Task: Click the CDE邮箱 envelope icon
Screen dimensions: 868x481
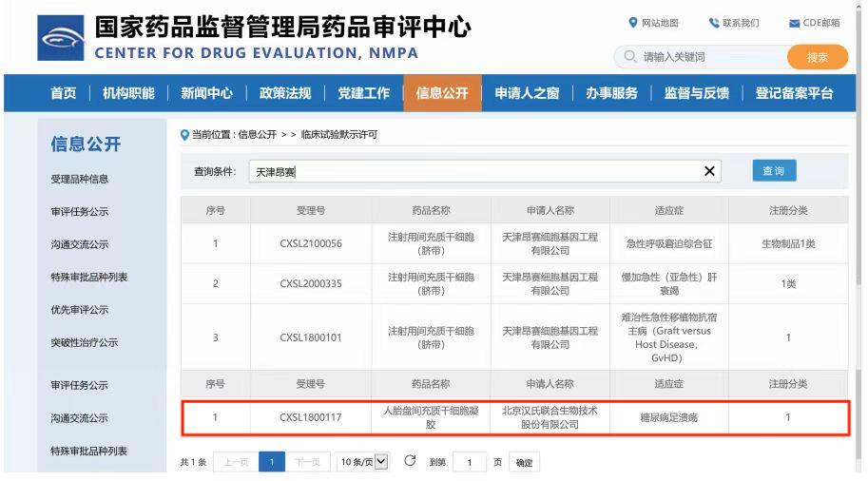Action: 795,23
